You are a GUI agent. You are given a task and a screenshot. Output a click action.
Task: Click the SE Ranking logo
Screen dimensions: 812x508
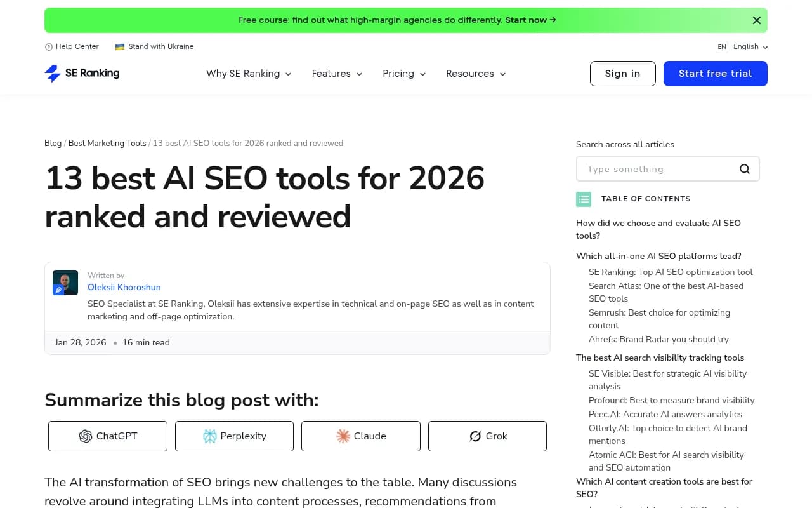click(82, 74)
